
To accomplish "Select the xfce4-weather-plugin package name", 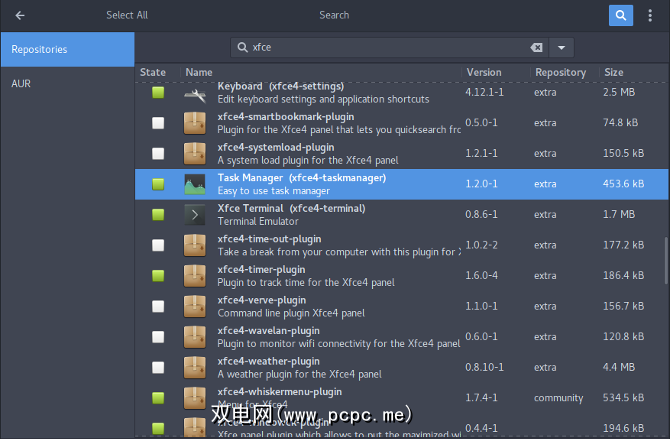I will point(268,362).
